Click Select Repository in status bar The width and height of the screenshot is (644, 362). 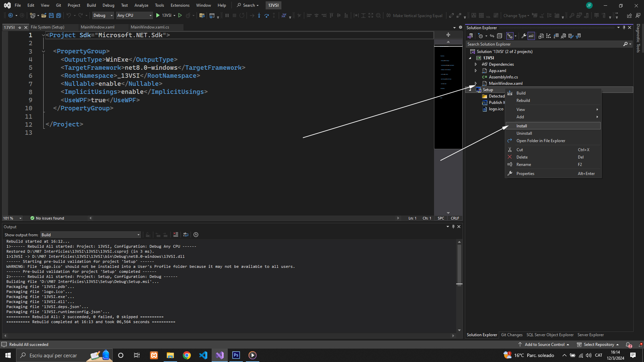pos(598,345)
